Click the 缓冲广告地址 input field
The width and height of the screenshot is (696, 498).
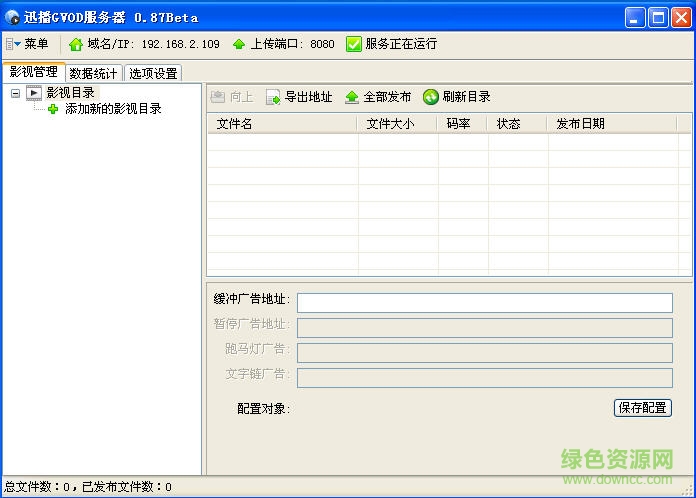(484, 303)
